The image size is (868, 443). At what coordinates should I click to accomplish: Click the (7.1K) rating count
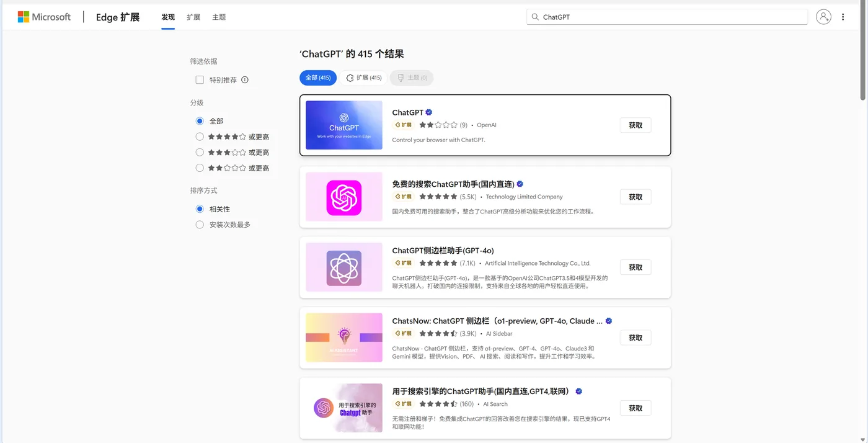(467, 263)
